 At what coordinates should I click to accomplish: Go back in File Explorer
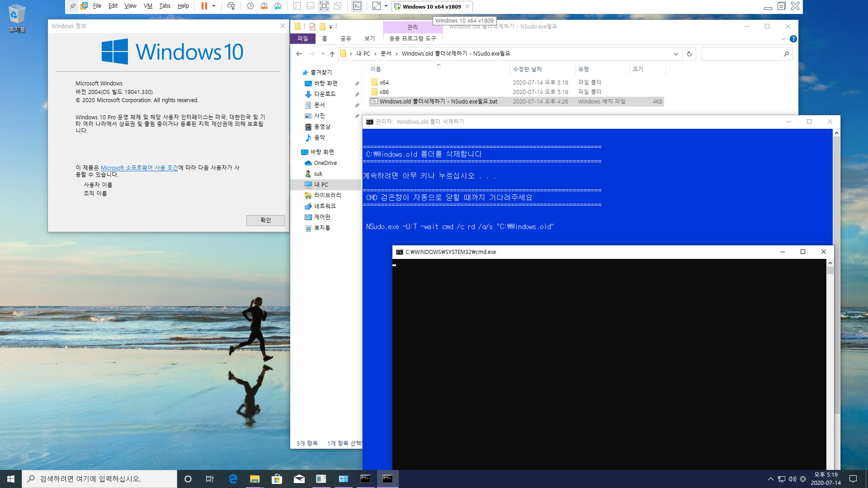tap(299, 54)
